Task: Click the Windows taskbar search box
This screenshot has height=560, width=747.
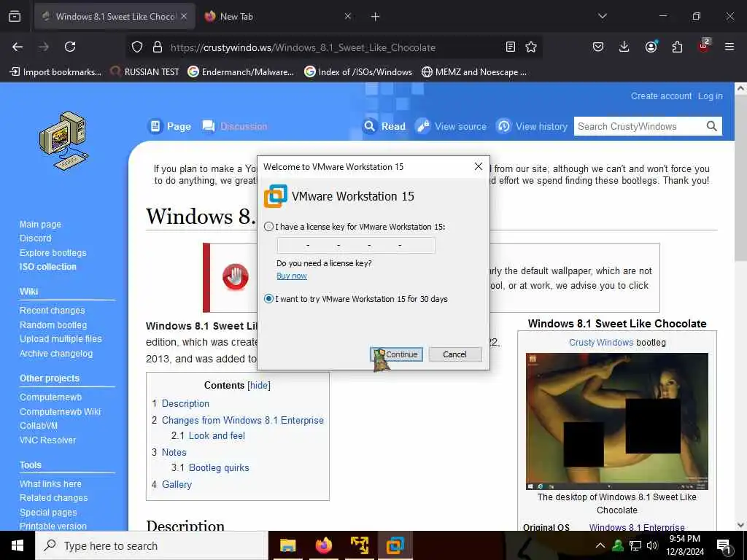Action: [x=152, y=545]
